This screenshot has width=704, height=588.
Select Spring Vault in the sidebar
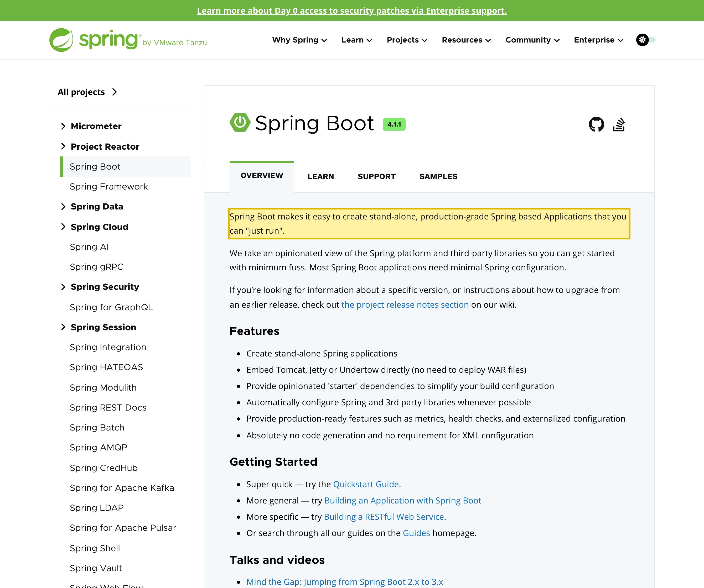pos(96,568)
